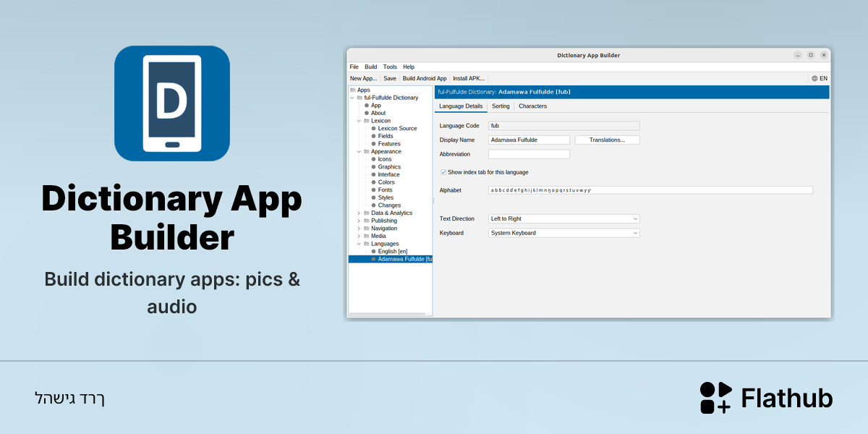Expand the Publishing folder
868x434 pixels.
pyautogui.click(x=359, y=221)
